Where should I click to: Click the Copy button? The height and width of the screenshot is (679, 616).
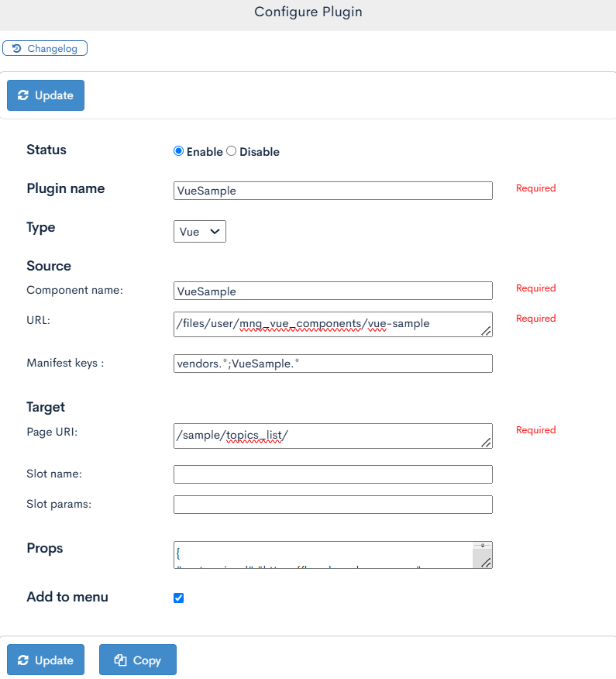point(138,660)
